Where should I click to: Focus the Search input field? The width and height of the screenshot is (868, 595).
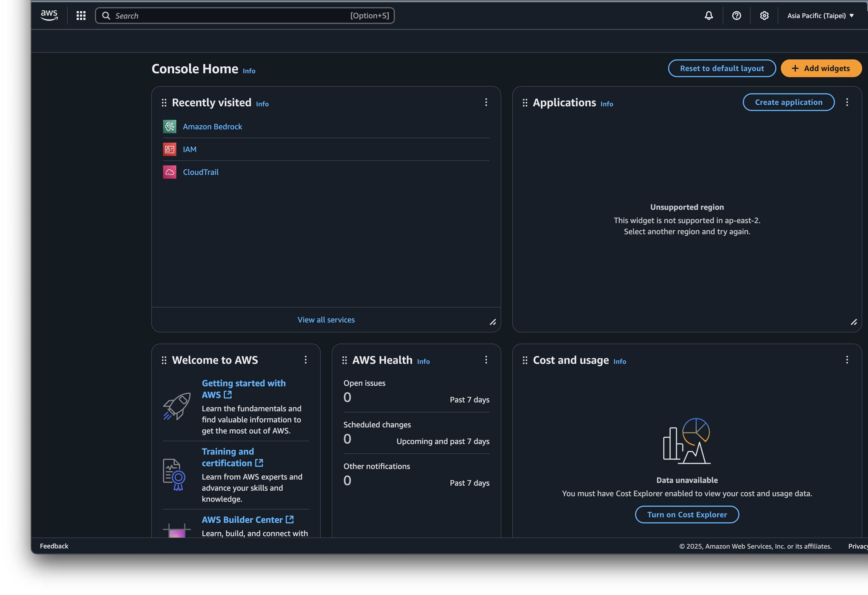pyautogui.click(x=245, y=16)
